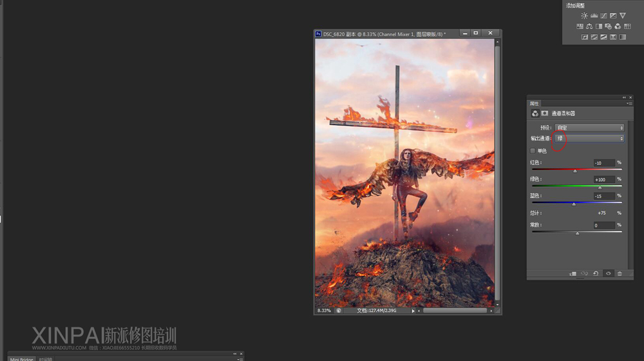
Task: Reset adjustment to defaults
Action: pos(596,273)
